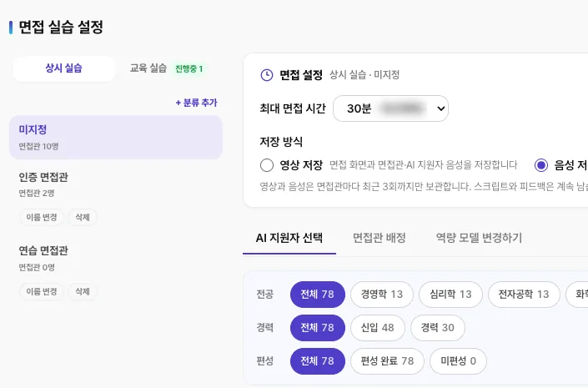Click the + 분류 추가 link
588x388 pixels.
[x=197, y=103]
